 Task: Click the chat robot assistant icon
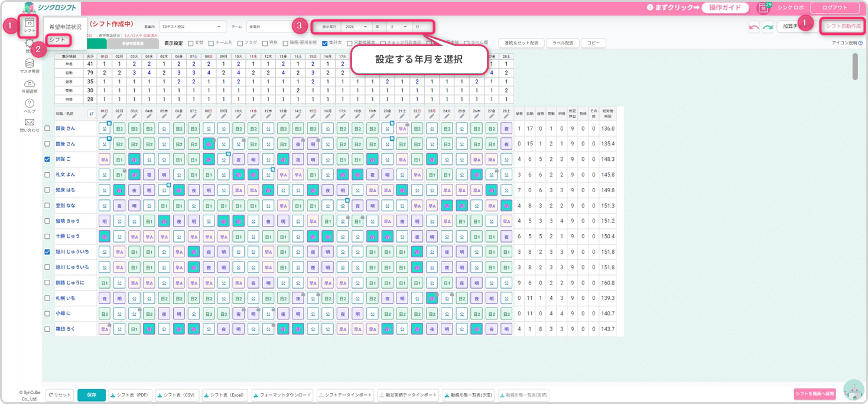[x=853, y=390]
